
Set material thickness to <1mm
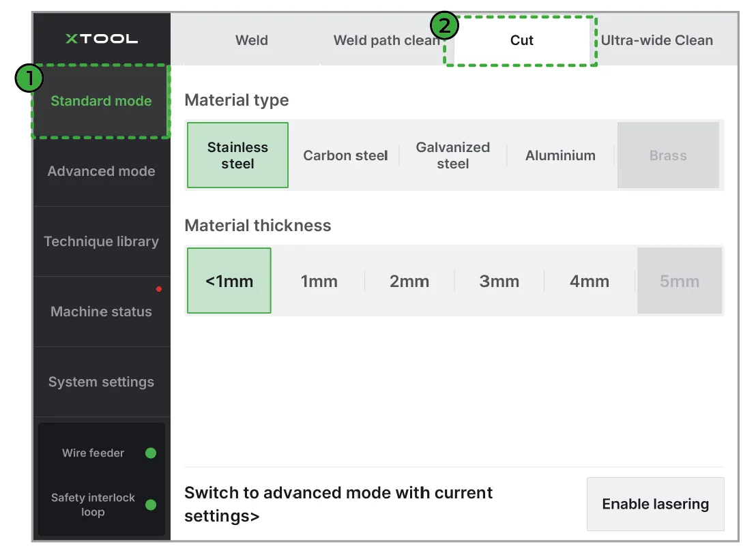pos(229,281)
